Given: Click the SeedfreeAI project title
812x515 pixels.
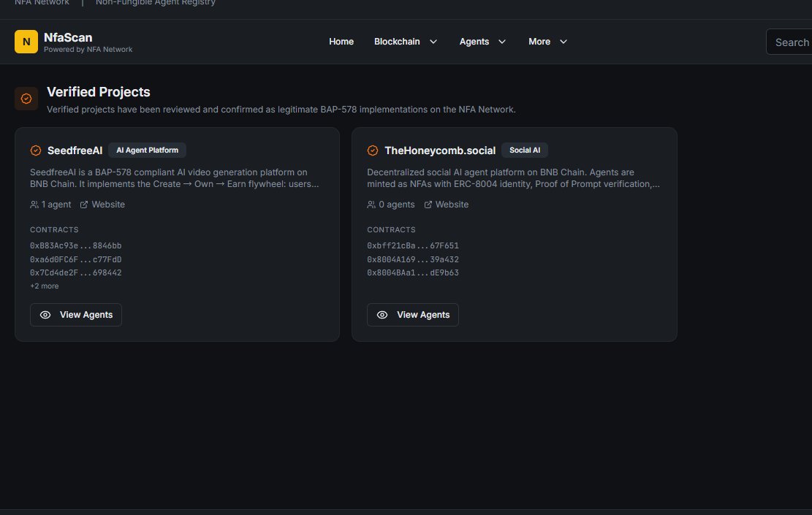Looking at the screenshot, I should click(75, 150).
